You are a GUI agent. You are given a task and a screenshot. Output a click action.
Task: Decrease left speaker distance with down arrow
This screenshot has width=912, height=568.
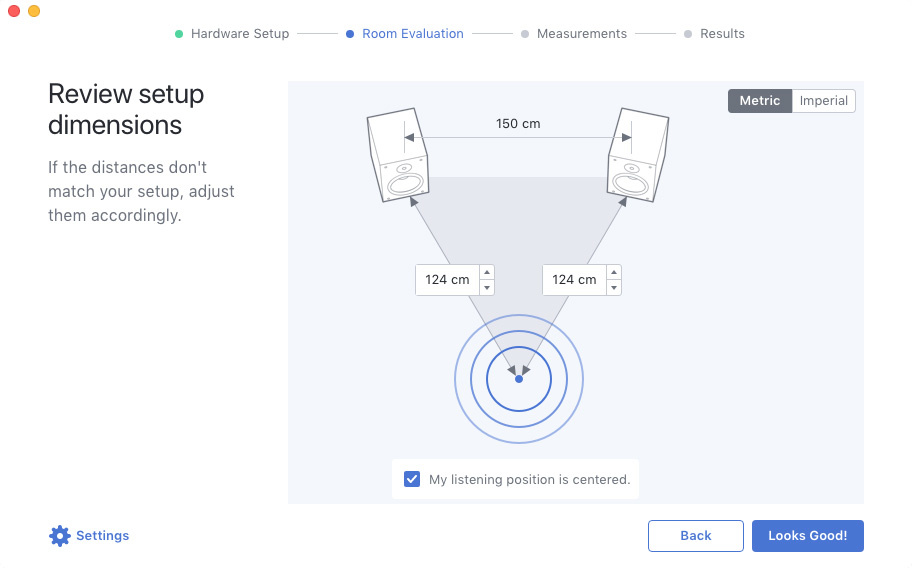(487, 288)
